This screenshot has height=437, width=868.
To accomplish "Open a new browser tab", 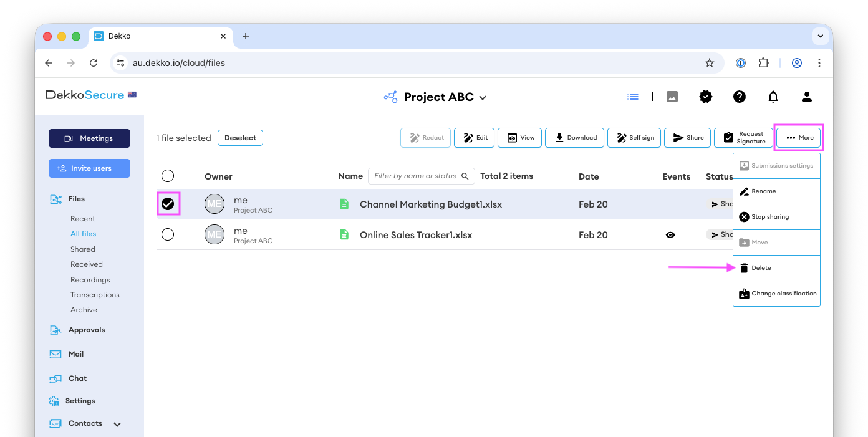I will tap(246, 36).
